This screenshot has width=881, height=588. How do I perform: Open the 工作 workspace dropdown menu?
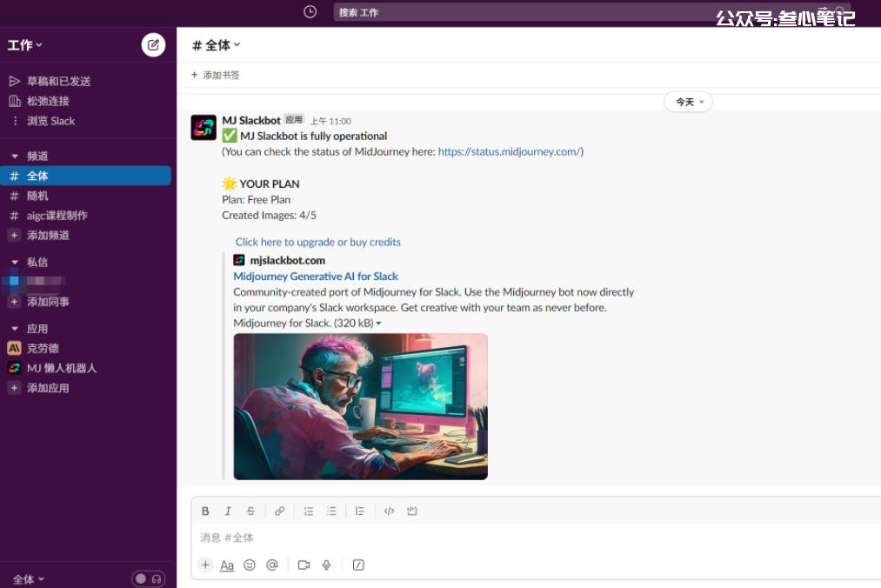pyautogui.click(x=24, y=45)
